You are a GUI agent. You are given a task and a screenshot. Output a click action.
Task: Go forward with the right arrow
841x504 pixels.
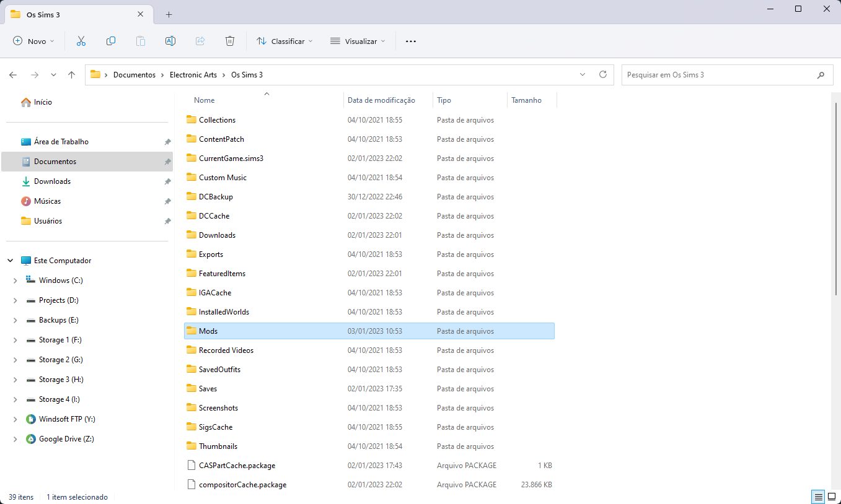(35, 75)
